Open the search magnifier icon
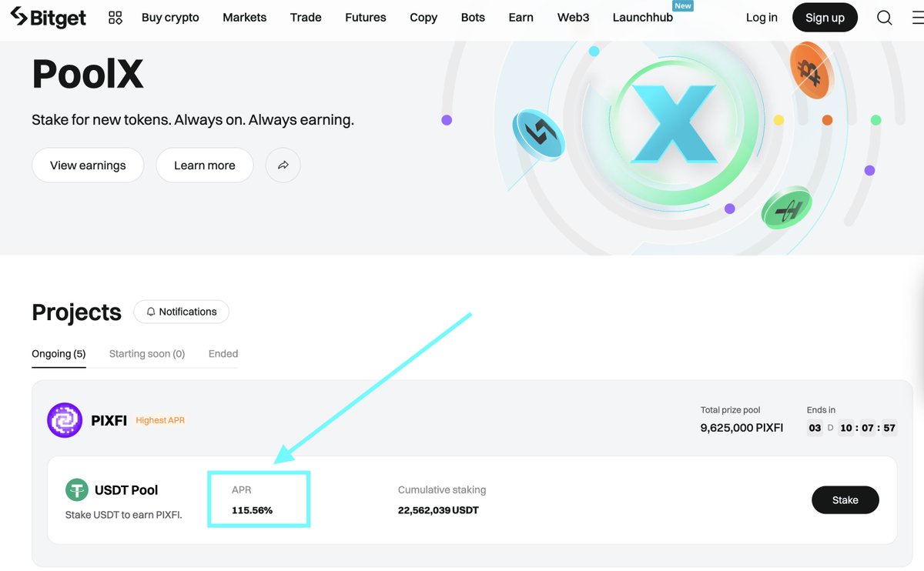 pos(885,18)
